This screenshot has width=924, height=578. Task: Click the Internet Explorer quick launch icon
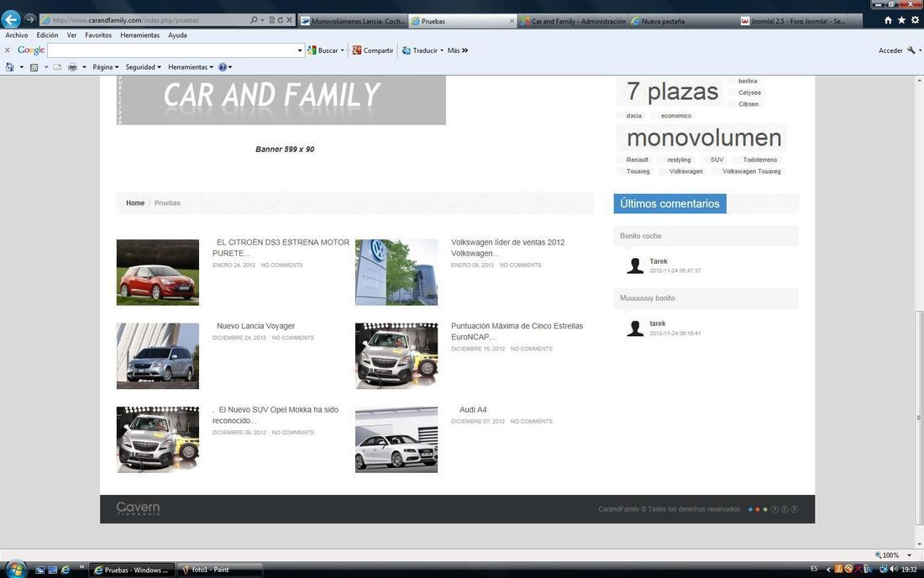click(66, 570)
